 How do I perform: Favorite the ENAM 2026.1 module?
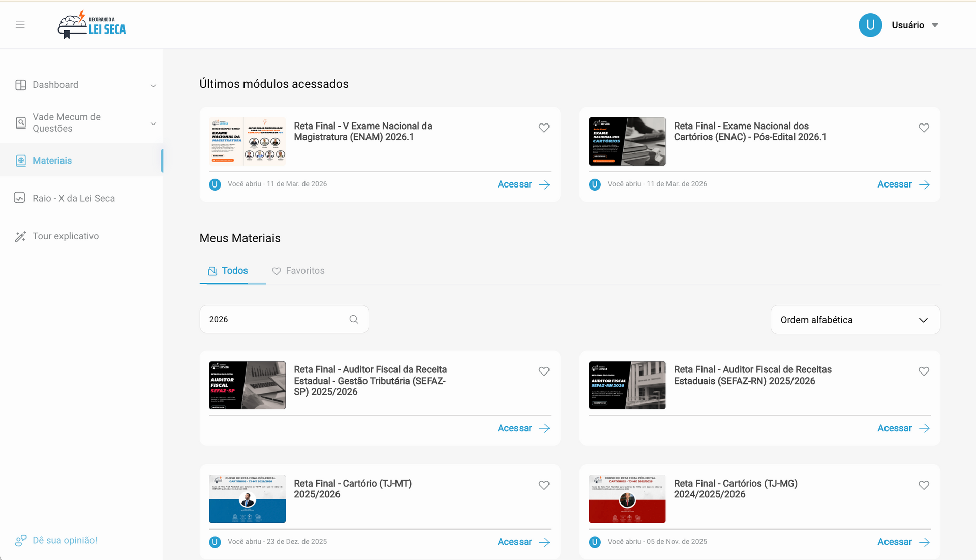pyautogui.click(x=544, y=128)
